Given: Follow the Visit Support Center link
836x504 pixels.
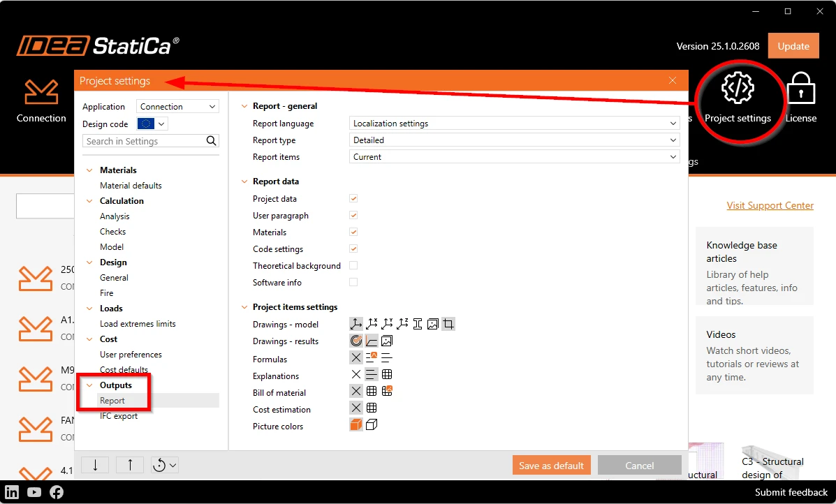Looking at the screenshot, I should (x=770, y=206).
